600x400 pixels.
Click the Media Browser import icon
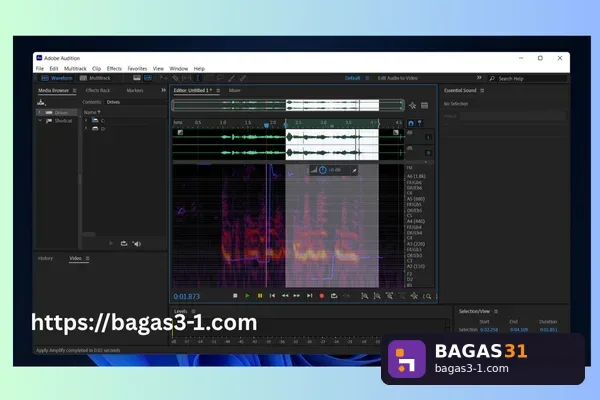pyautogui.click(x=41, y=103)
